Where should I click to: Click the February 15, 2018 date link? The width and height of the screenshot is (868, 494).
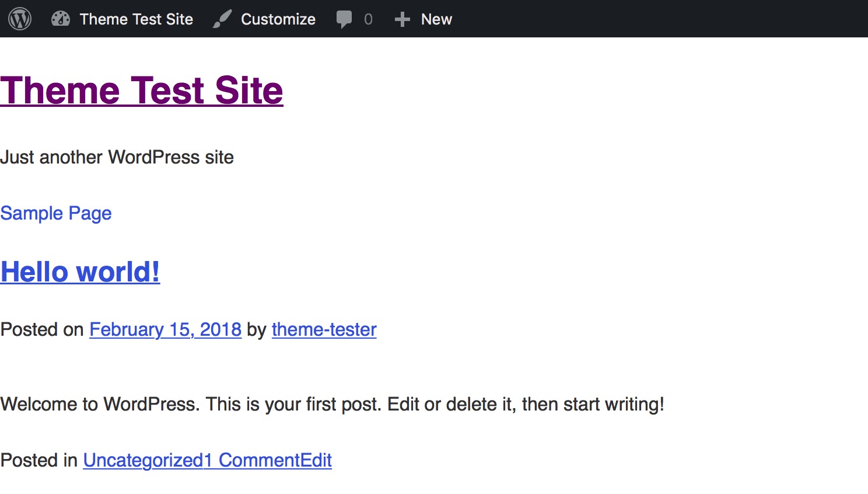[164, 329]
